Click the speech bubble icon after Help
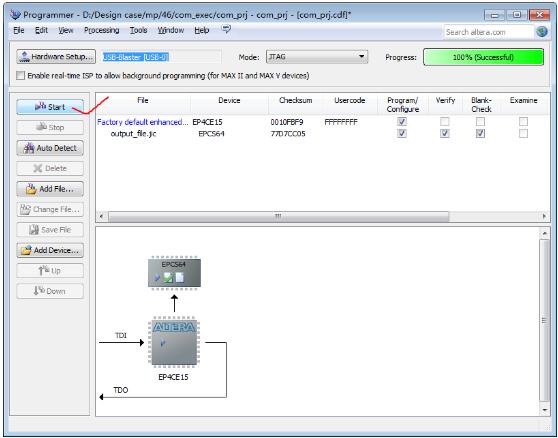 pyautogui.click(x=226, y=29)
